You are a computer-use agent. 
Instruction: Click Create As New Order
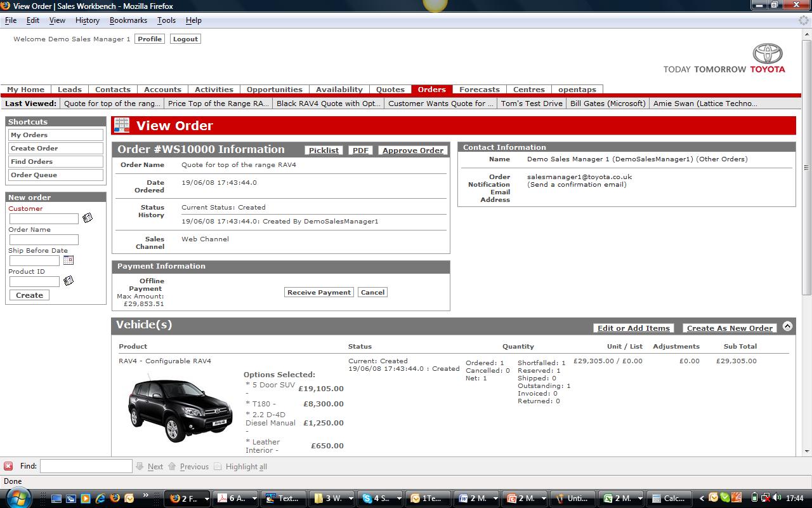(x=730, y=328)
